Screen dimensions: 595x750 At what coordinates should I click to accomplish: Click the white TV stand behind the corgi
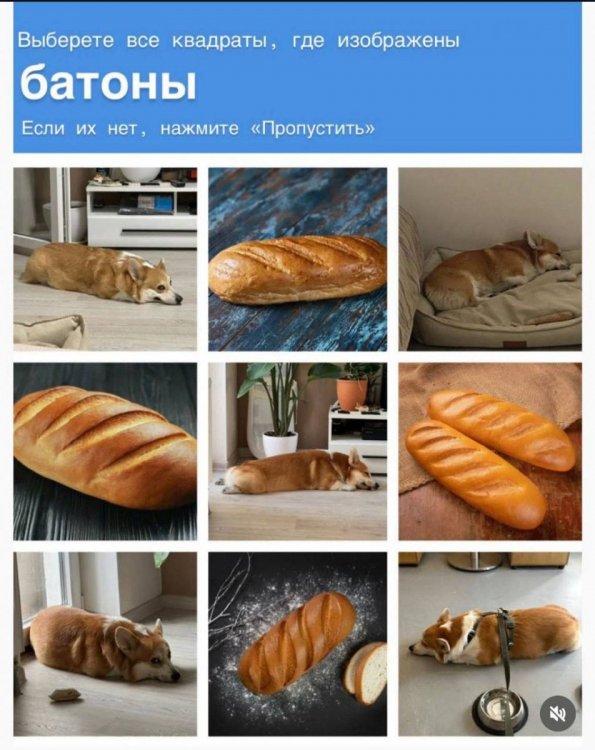click(x=142, y=214)
